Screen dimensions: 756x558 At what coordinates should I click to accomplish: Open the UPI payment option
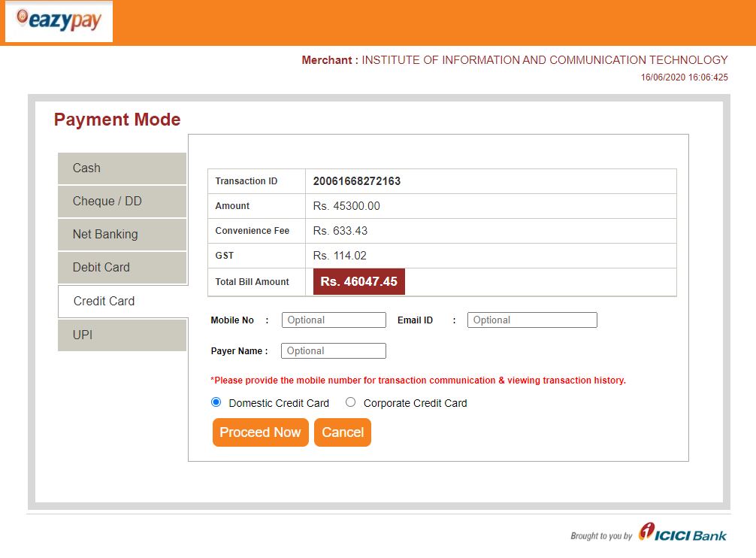coord(121,335)
